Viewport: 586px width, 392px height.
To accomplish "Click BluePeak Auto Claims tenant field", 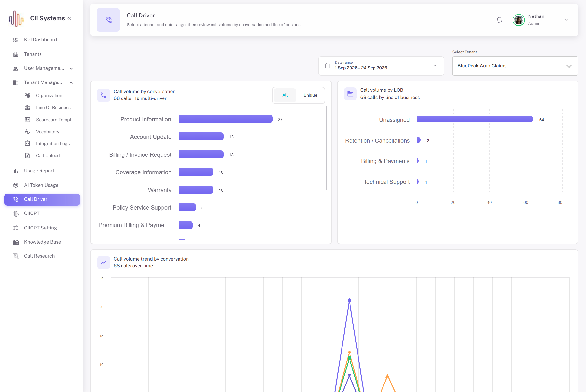I will point(515,66).
